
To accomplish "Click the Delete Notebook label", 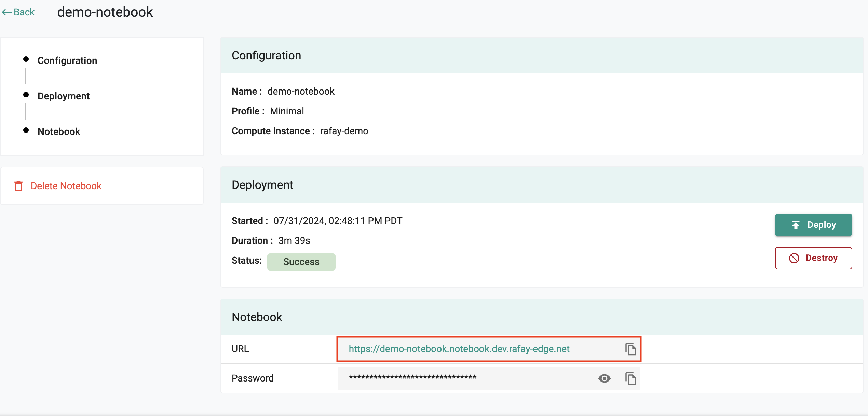I will (x=66, y=186).
